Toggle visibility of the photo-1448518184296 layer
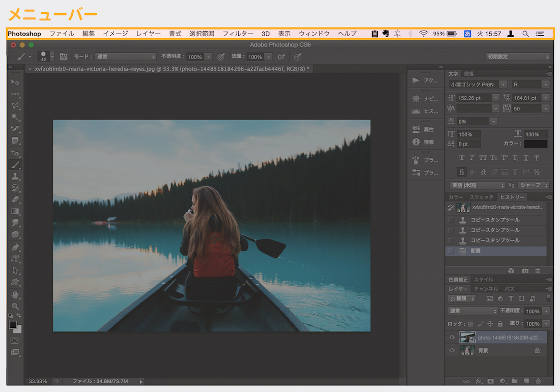This screenshot has height=392, width=560. point(452,337)
